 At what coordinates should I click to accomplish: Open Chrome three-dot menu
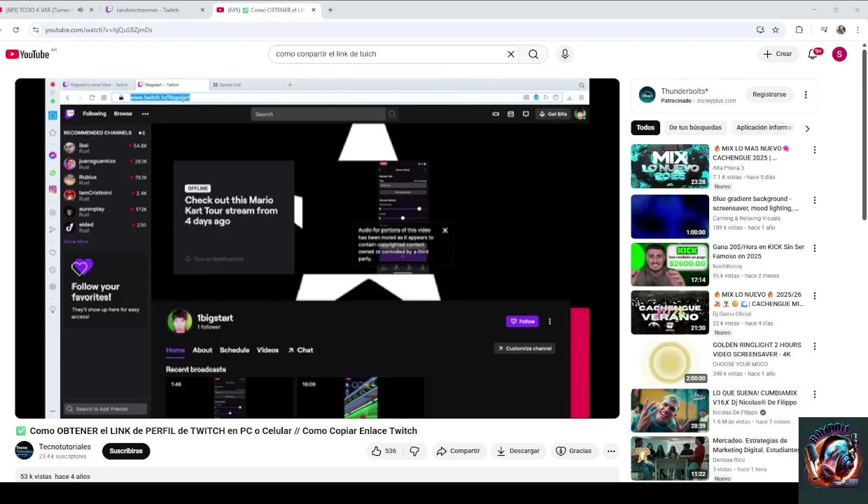(857, 29)
